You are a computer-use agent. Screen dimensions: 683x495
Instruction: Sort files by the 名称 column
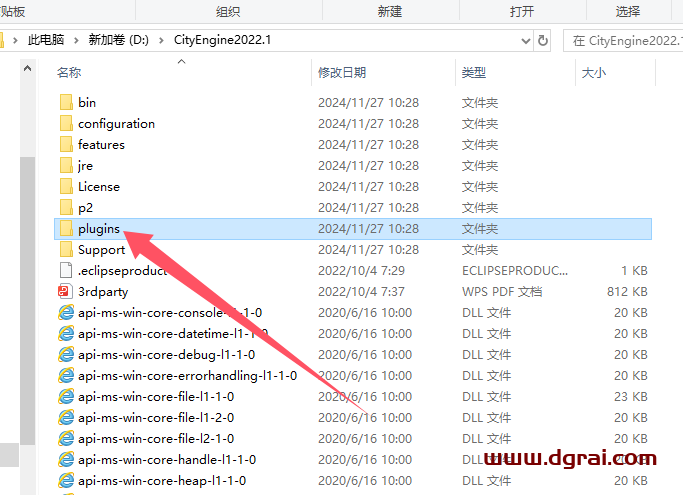point(69,72)
